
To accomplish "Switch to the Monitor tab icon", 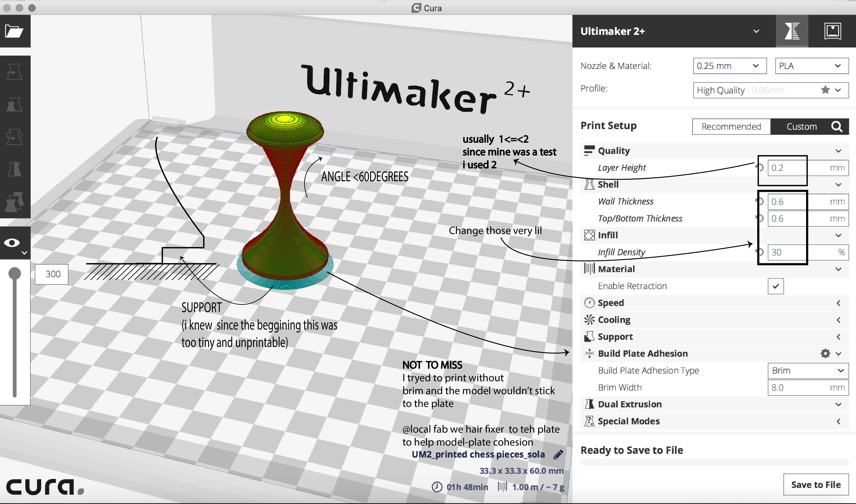I will 833,31.
